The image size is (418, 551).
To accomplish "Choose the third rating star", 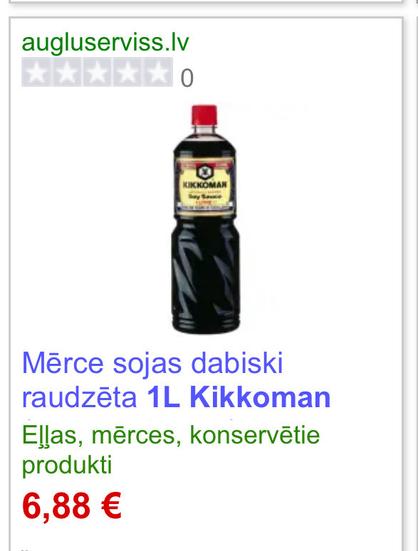I will pyautogui.click(x=97, y=72).
